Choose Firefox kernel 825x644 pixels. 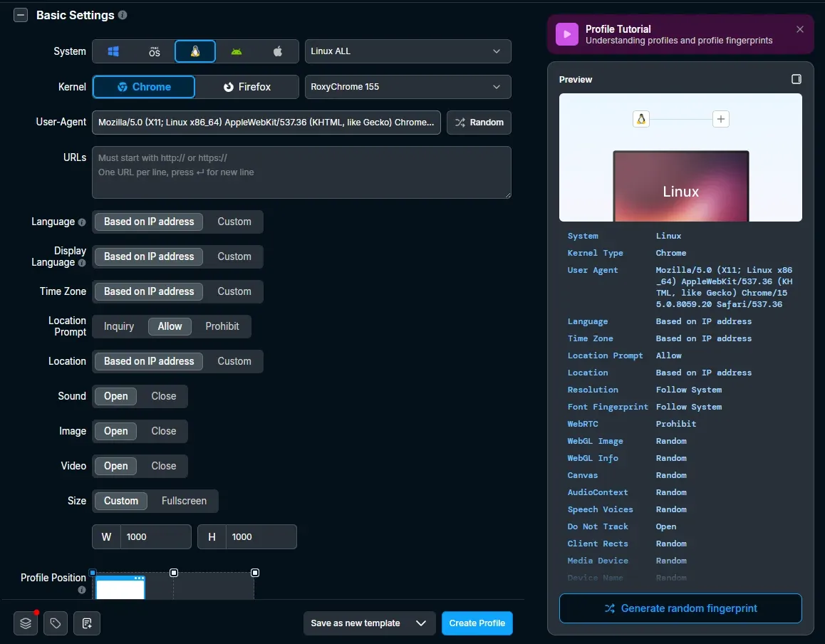pos(247,87)
